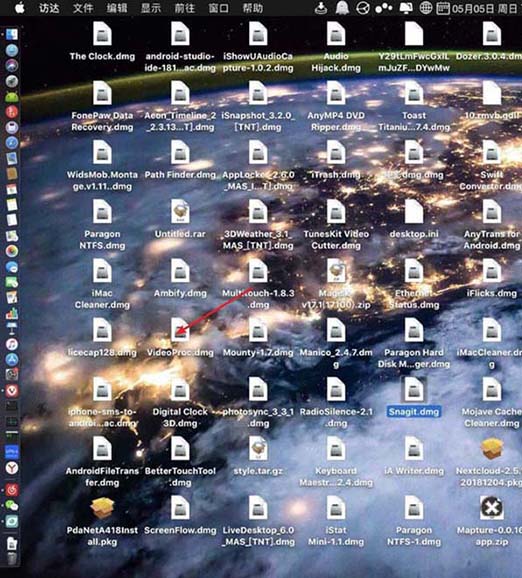Select iTrash.dmg file icon

[x=336, y=152]
